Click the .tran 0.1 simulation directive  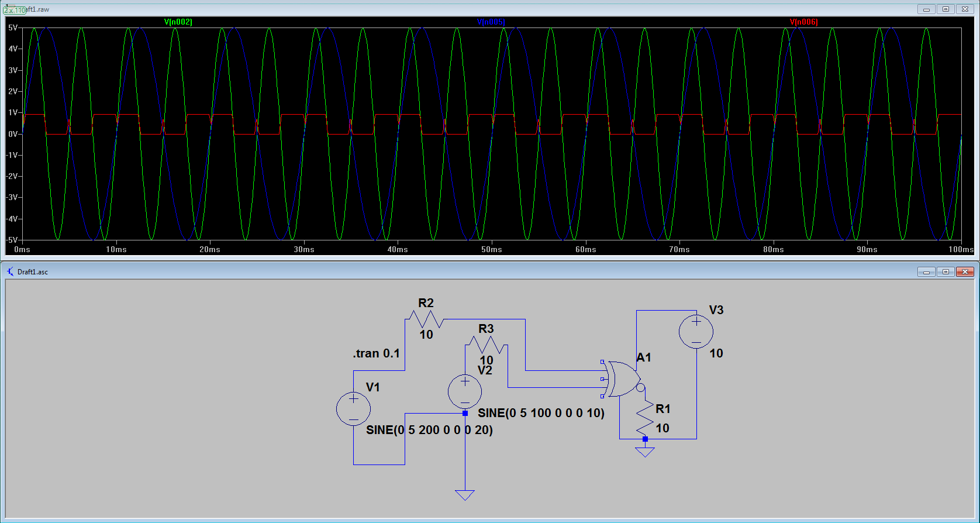coord(376,353)
